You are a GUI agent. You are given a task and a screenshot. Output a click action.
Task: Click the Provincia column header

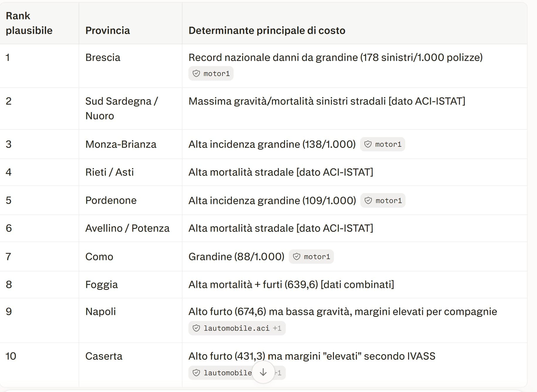click(108, 31)
